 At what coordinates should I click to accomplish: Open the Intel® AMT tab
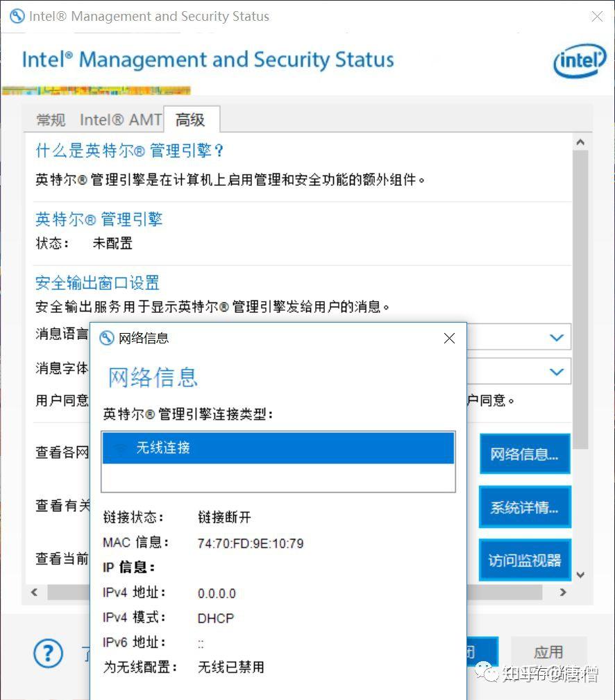[x=119, y=119]
